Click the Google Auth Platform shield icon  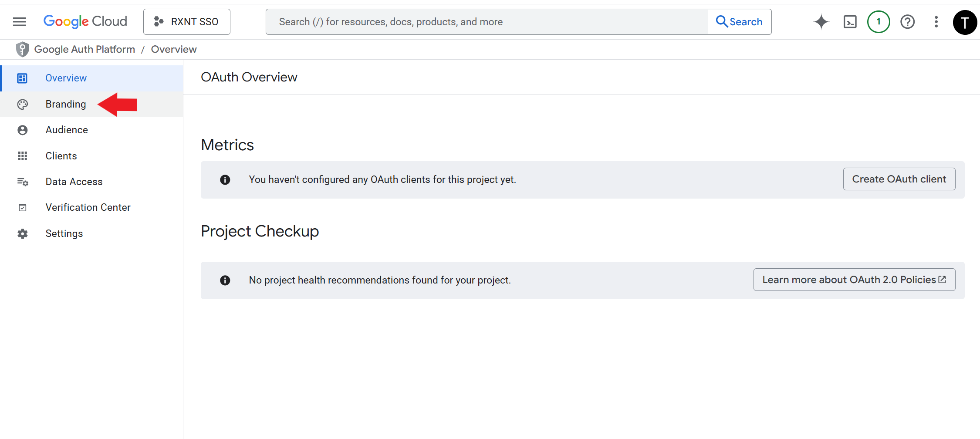point(22,49)
